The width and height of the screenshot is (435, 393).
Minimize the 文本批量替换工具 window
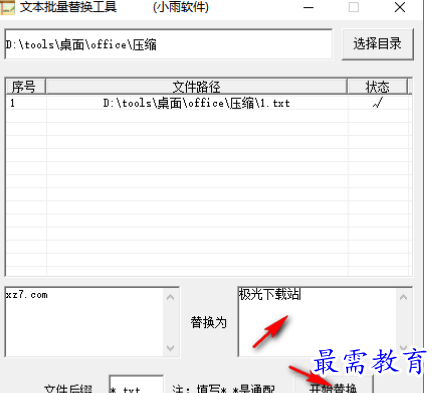[308, 7]
